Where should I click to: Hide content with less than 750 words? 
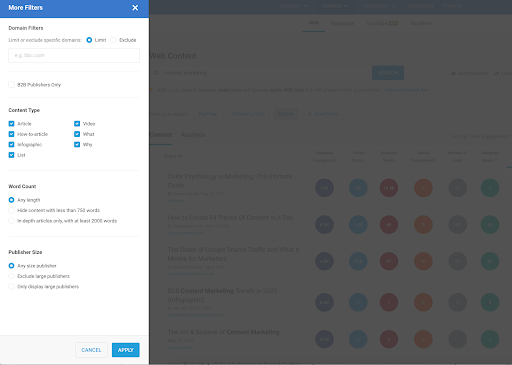click(x=11, y=210)
